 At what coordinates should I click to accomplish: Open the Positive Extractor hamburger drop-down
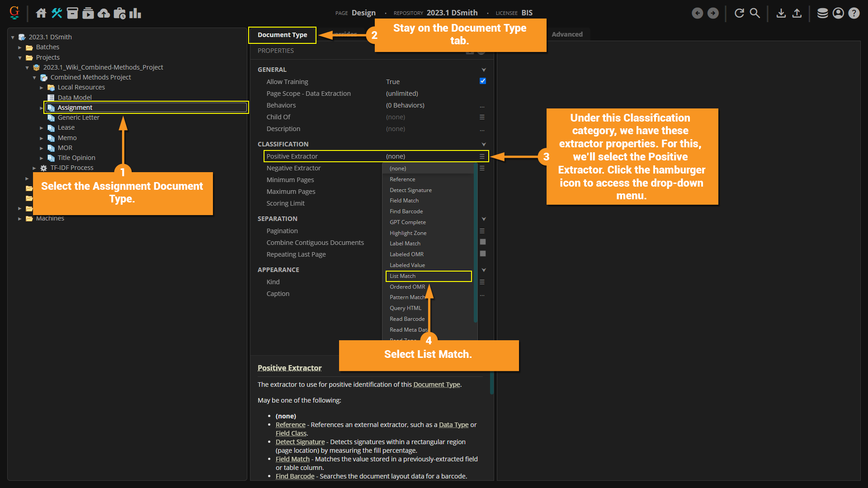click(x=482, y=156)
